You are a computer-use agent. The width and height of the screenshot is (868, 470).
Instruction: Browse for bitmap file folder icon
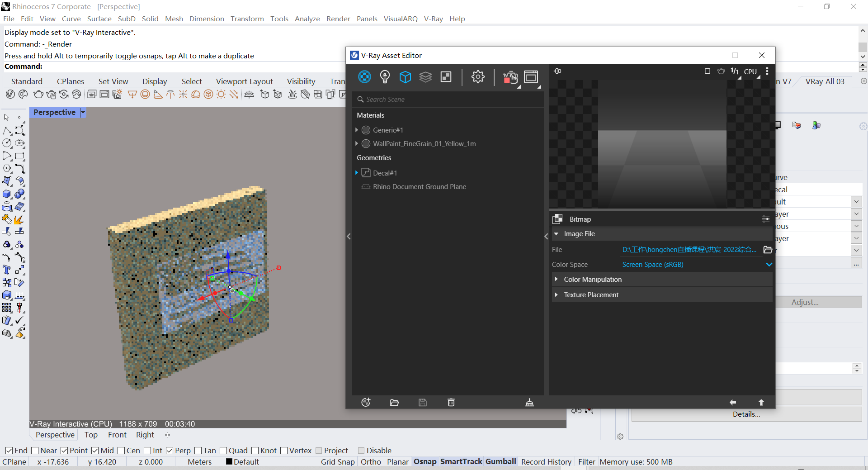[x=768, y=250]
